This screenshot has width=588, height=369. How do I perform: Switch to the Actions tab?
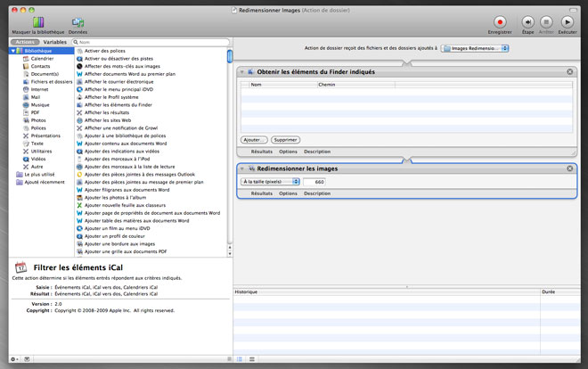(x=25, y=42)
